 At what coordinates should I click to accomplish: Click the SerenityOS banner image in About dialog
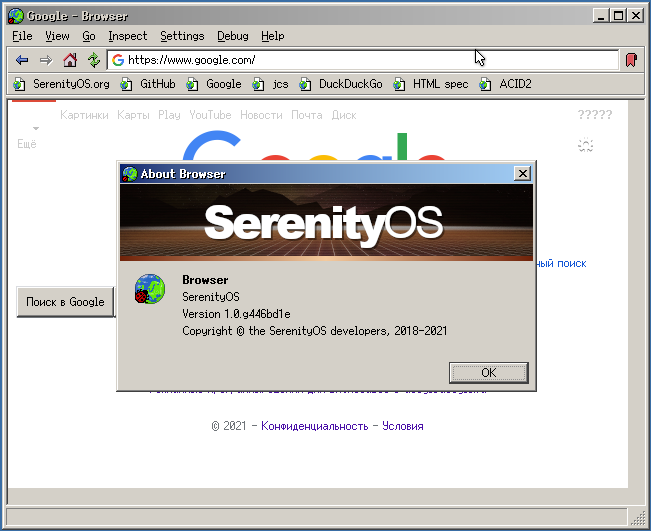pyautogui.click(x=326, y=223)
